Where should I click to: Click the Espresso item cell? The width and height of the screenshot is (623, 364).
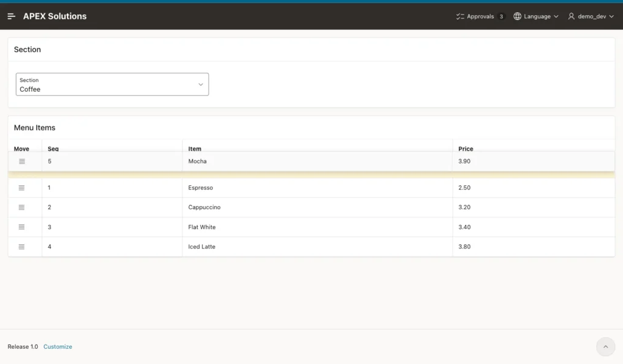click(317, 188)
